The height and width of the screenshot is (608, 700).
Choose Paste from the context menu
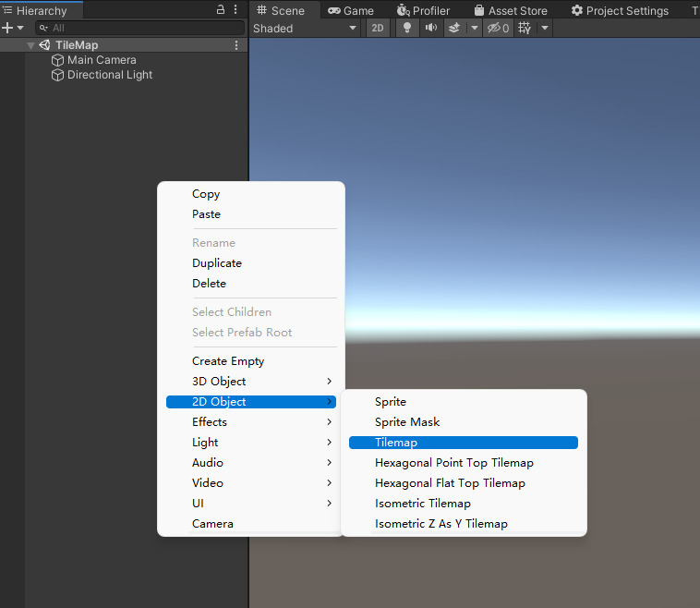click(251, 214)
